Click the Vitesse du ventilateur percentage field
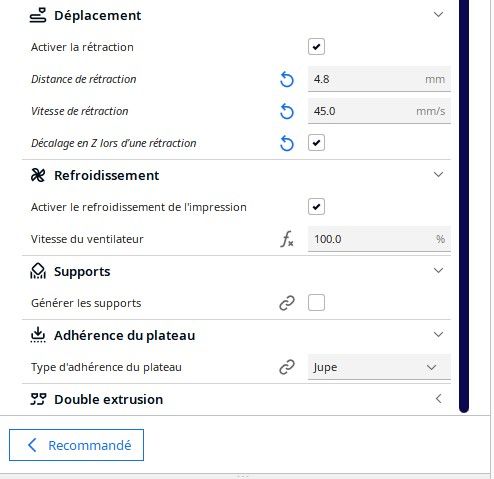This screenshot has width=494, height=479. [379, 239]
